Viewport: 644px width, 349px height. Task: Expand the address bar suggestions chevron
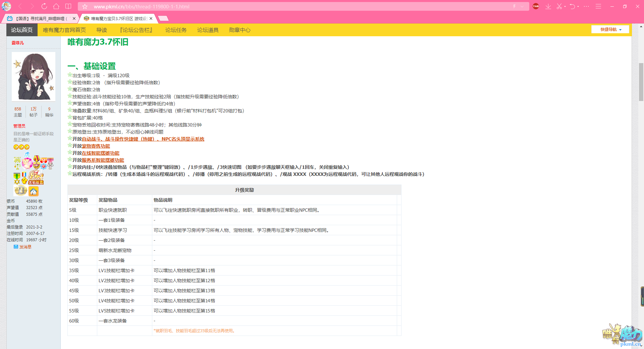pos(522,6)
